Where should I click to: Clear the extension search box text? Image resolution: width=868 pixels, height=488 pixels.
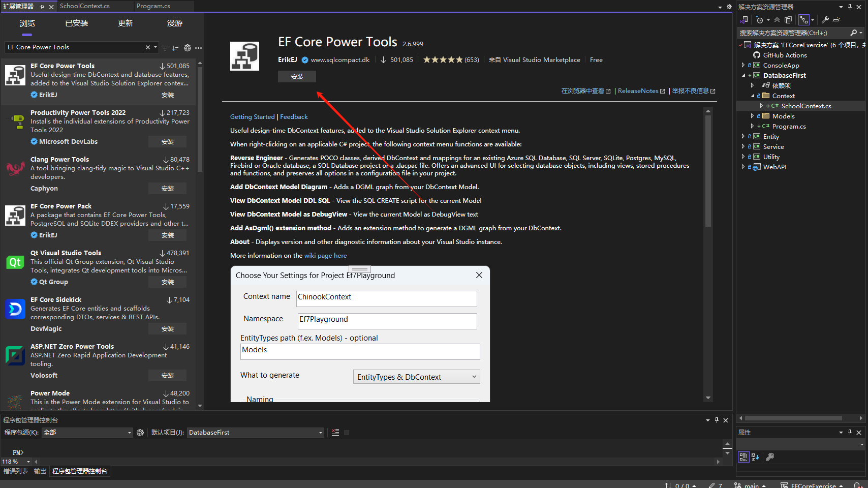coord(148,47)
